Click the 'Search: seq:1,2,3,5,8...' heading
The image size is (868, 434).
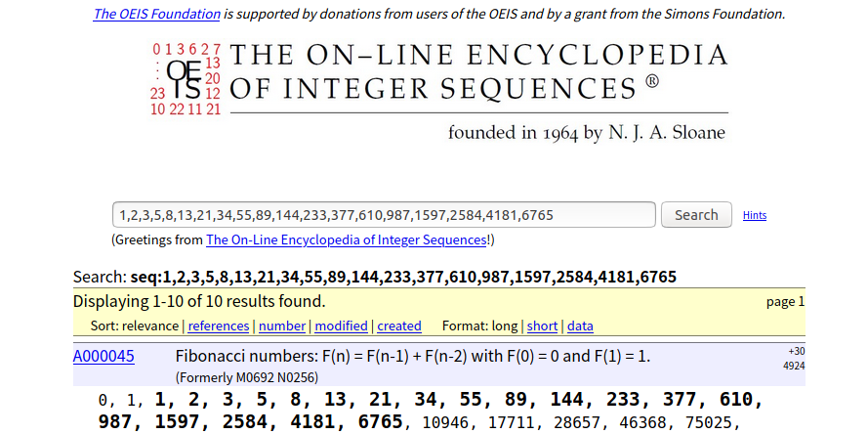click(x=375, y=277)
